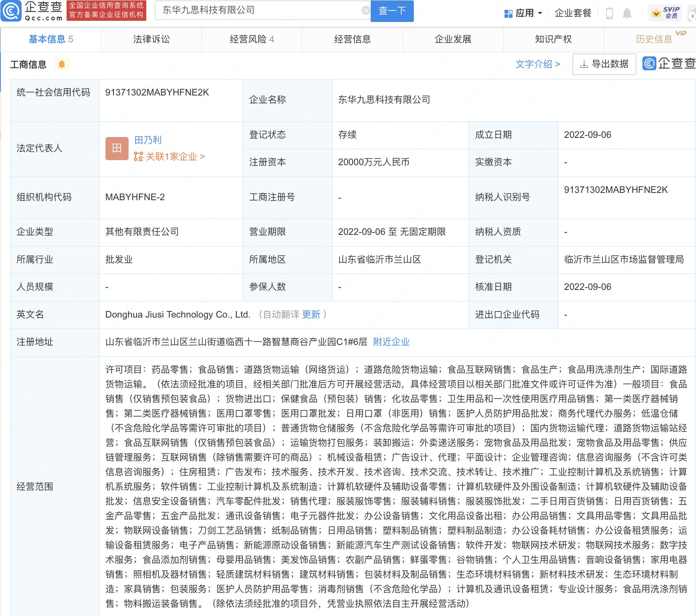Select business term 2022-09-06 至 无固定期限
Viewport: 696px width, 616px height.
392,232
